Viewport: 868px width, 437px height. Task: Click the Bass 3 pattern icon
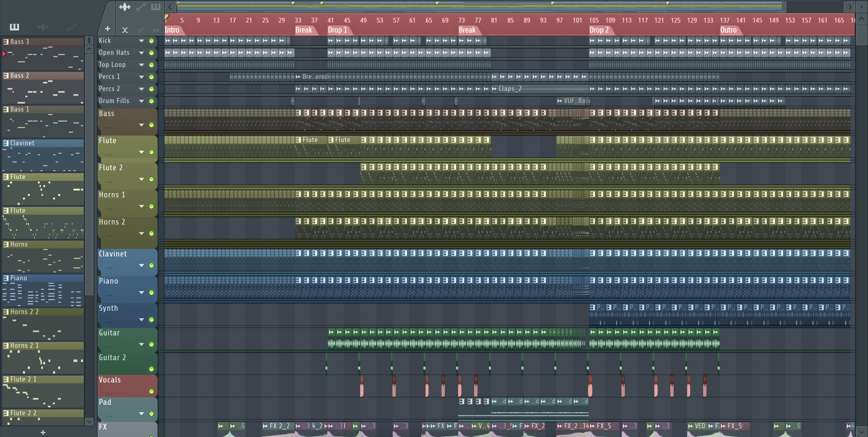coord(6,42)
